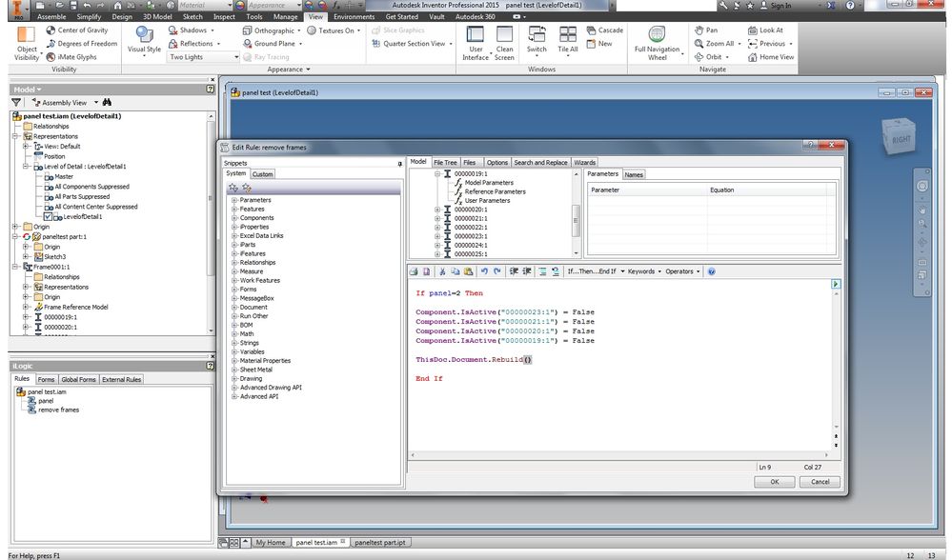This screenshot has width=952, height=560.
Task: Click the filter funnel icon in Model browser
Action: pos(16,103)
